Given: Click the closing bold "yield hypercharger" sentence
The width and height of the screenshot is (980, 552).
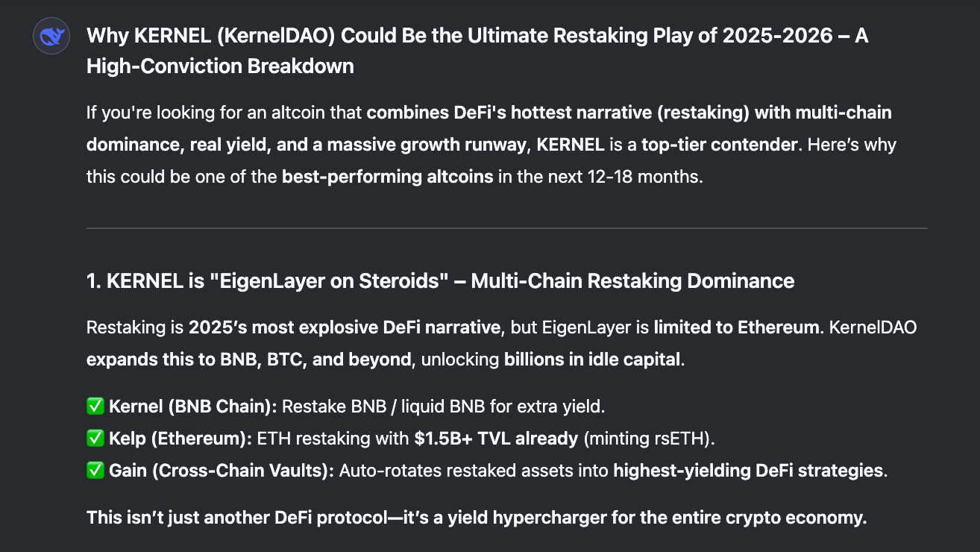Looking at the screenshot, I should point(477,518).
